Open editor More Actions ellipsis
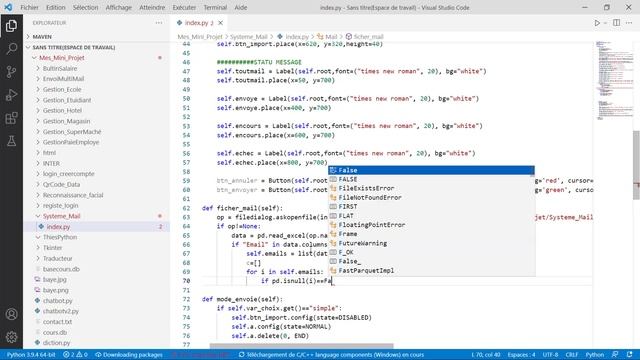The image size is (640, 360). [x=629, y=23]
